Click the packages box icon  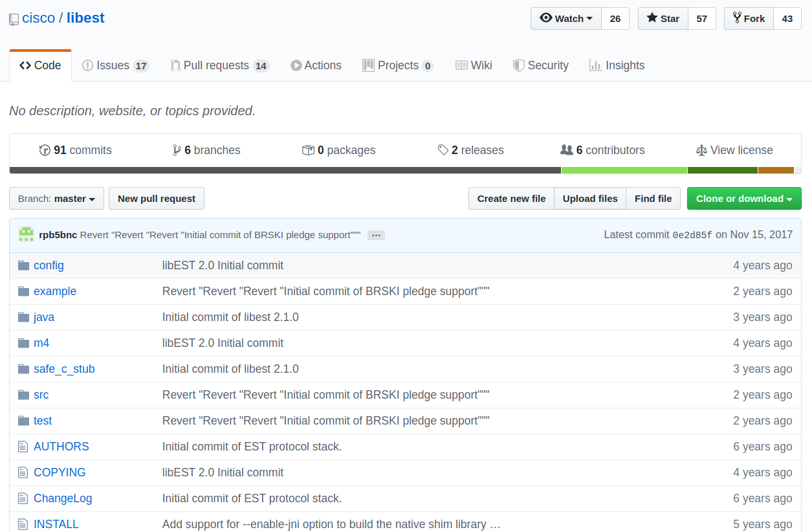(x=308, y=150)
